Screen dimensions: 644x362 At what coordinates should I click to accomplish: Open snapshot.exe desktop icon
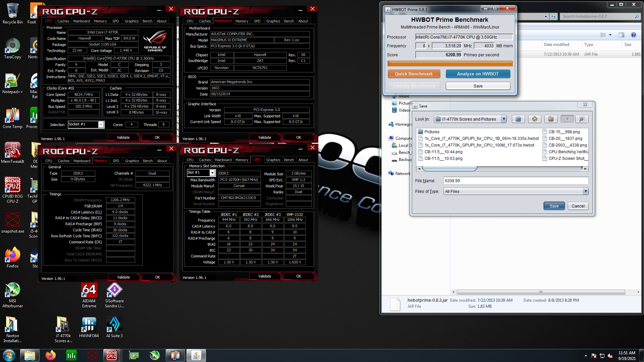[x=12, y=223]
